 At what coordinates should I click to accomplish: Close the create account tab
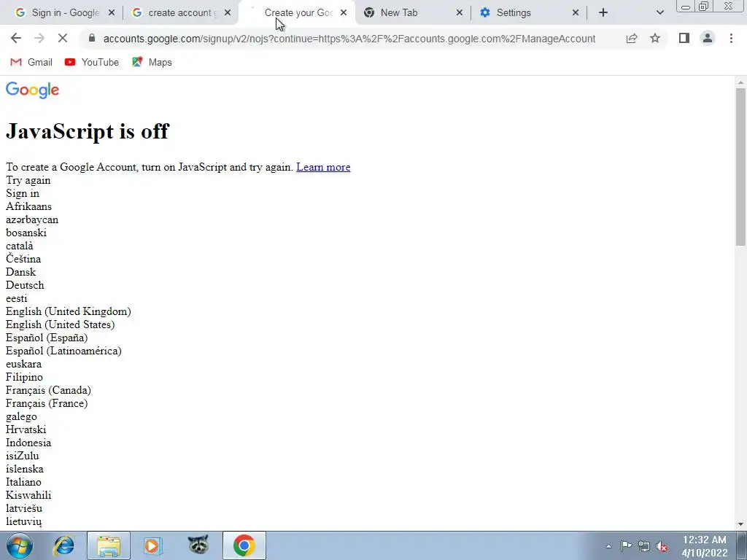click(228, 13)
